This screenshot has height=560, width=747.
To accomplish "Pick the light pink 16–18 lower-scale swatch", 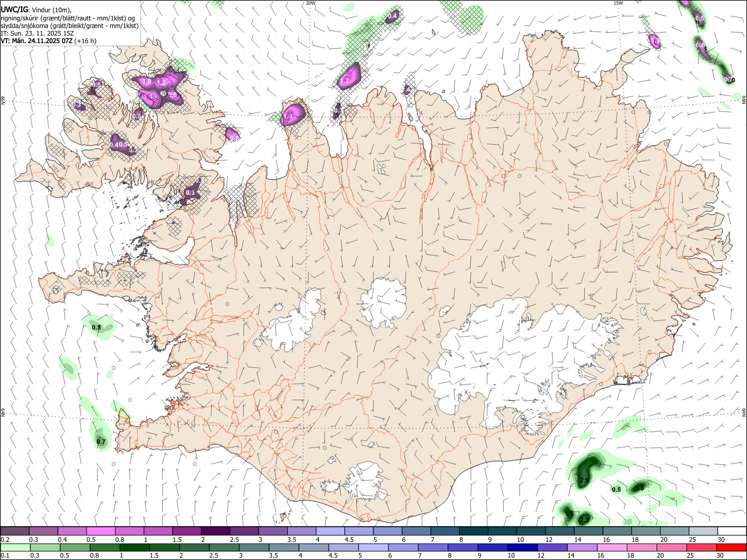I will [x=612, y=547].
